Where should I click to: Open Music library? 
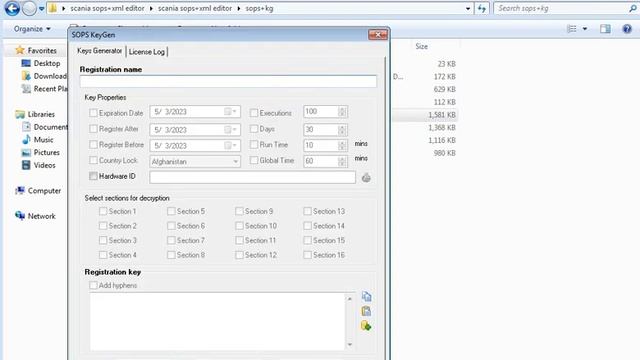click(x=38, y=140)
